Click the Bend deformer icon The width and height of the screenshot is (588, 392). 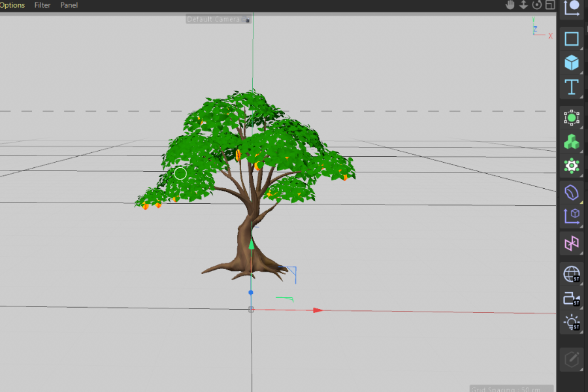pyautogui.click(x=572, y=193)
